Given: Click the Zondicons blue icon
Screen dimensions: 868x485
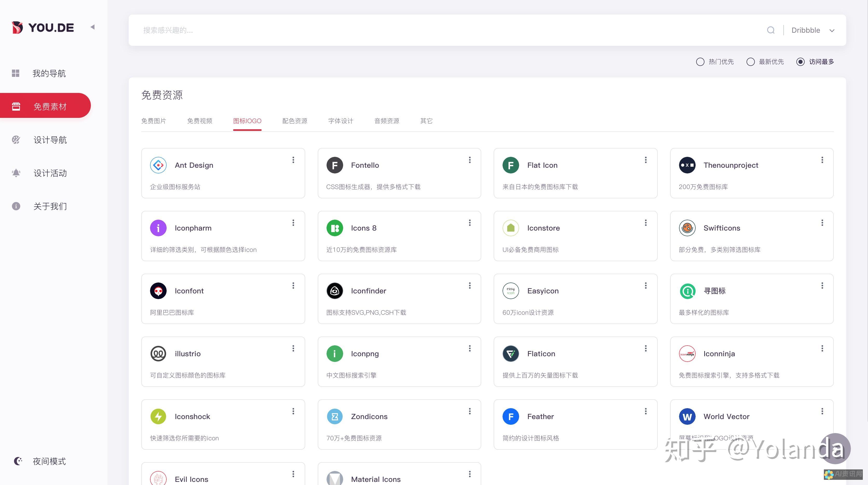Looking at the screenshot, I should pyautogui.click(x=335, y=416).
